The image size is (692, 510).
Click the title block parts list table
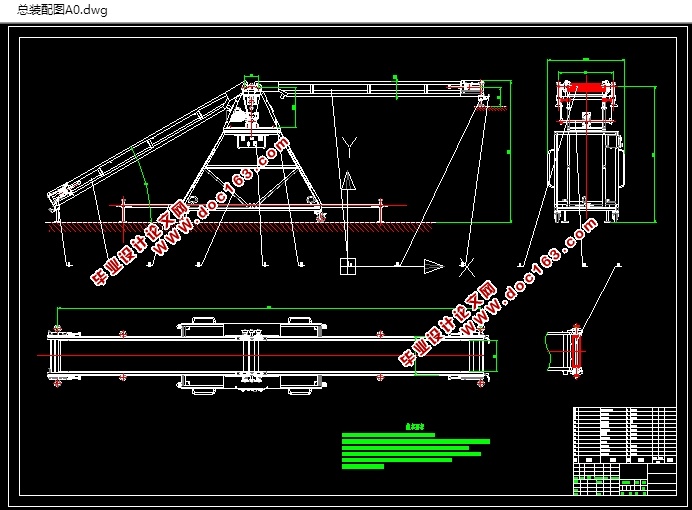point(624,451)
